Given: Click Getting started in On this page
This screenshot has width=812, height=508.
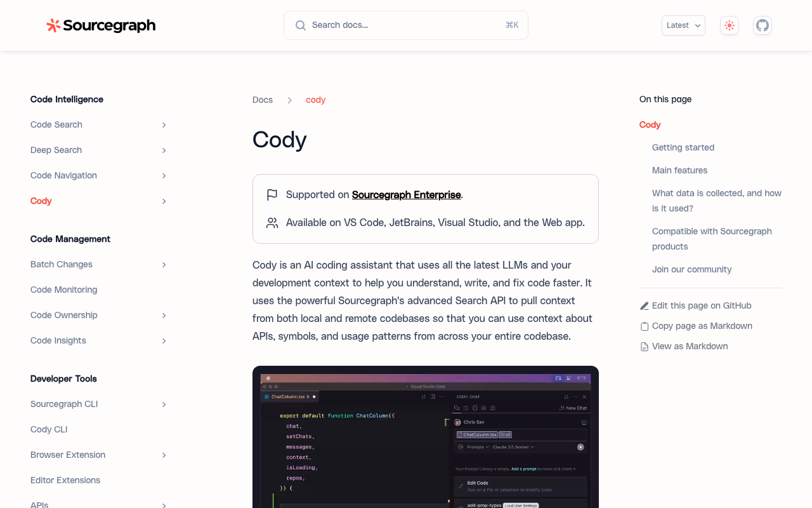Looking at the screenshot, I should (x=683, y=147).
